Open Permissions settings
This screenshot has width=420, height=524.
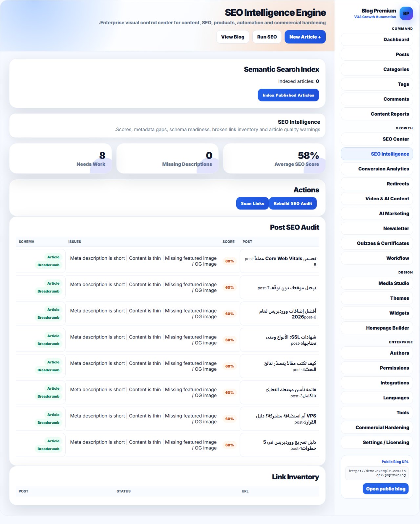coord(377,368)
